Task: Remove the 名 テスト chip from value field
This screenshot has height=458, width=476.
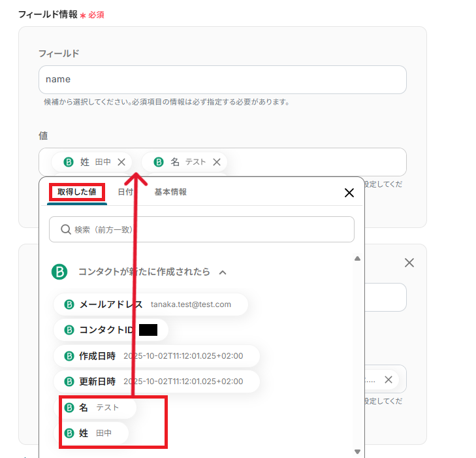Action: (x=217, y=162)
